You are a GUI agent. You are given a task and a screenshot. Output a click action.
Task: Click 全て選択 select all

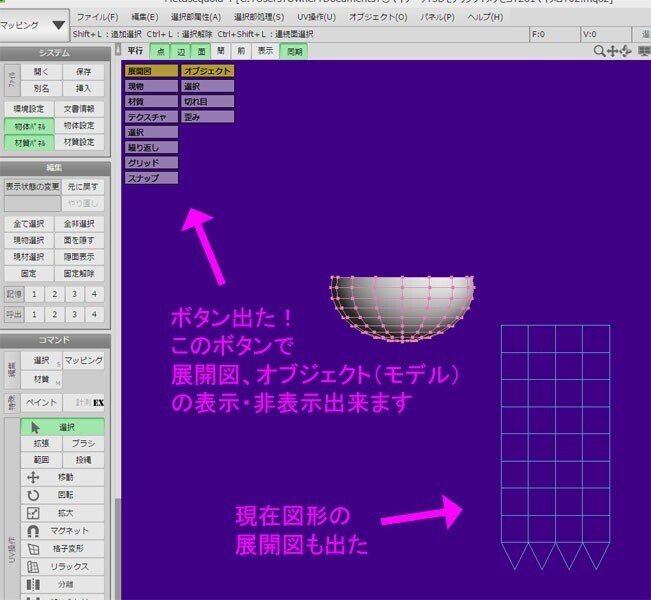tap(29, 224)
